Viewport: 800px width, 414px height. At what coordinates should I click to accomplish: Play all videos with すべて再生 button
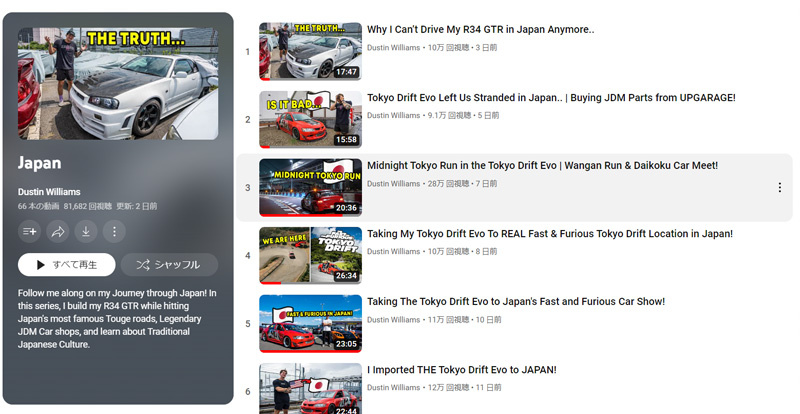pyautogui.click(x=67, y=264)
